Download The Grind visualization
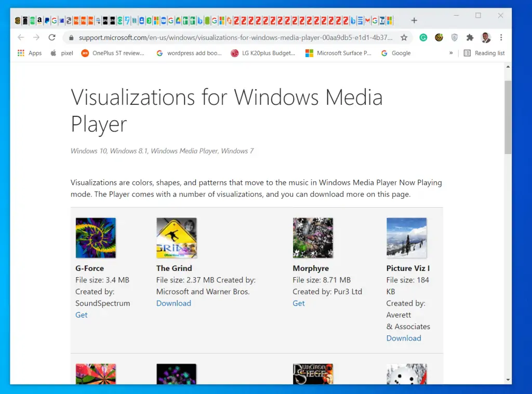 coord(174,303)
